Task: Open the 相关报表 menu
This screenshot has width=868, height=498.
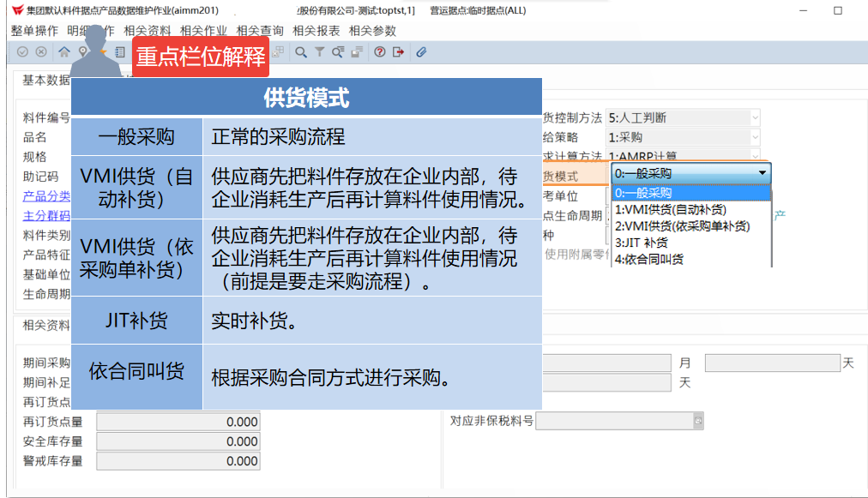Action: [x=316, y=31]
